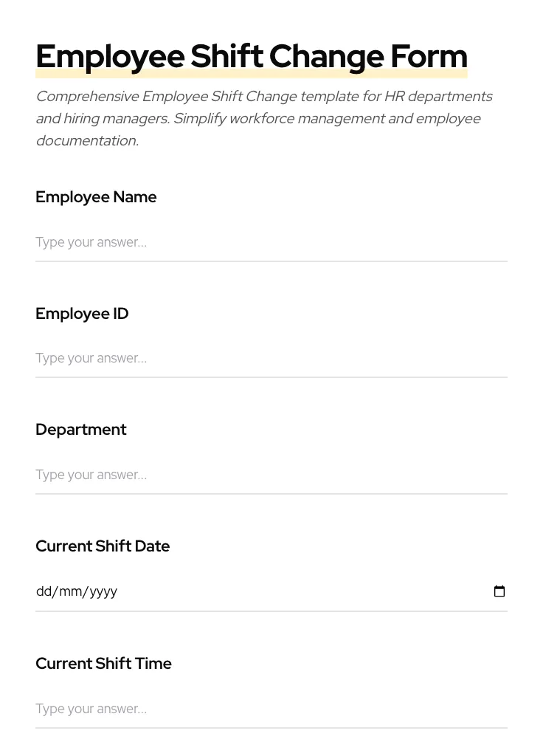Click the Type your answer placeholder under Current Shift Time
Screen dimensions: 543x756
click(x=91, y=709)
